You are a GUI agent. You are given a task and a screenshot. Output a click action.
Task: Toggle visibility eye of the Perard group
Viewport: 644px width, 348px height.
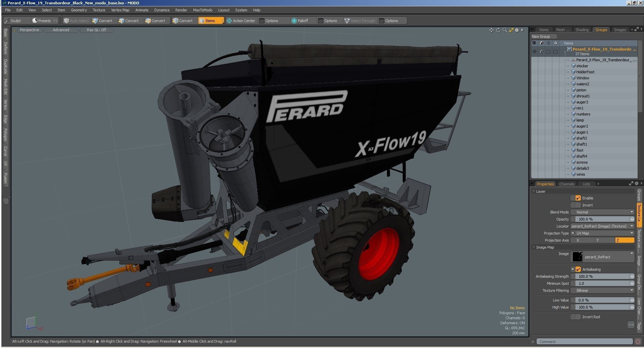click(x=534, y=52)
